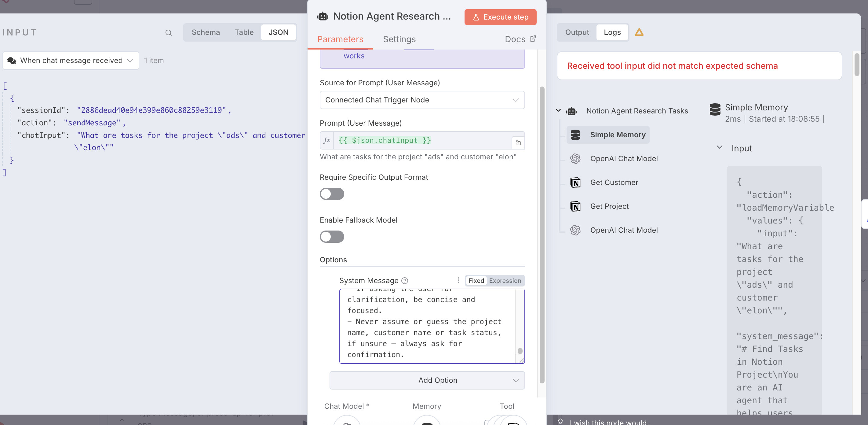The height and width of the screenshot is (425, 868).
Task: Select Get Project row in log tree
Action: (x=600, y=206)
